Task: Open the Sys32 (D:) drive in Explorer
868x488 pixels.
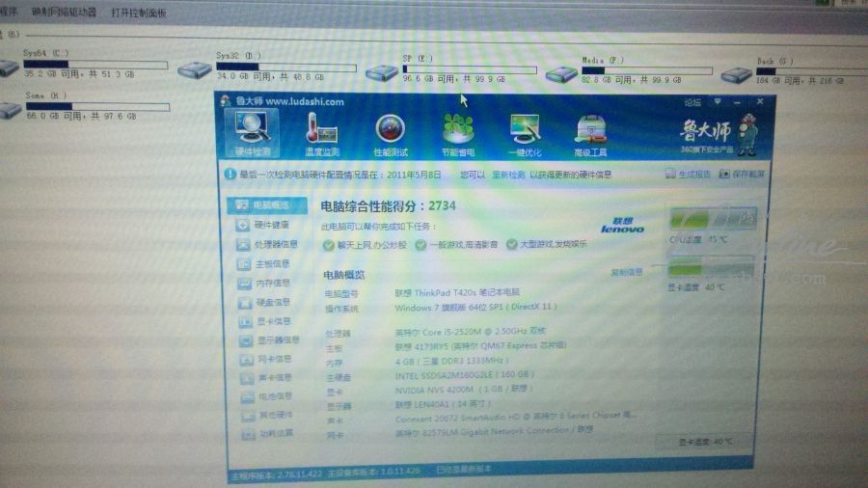Action: [267, 67]
